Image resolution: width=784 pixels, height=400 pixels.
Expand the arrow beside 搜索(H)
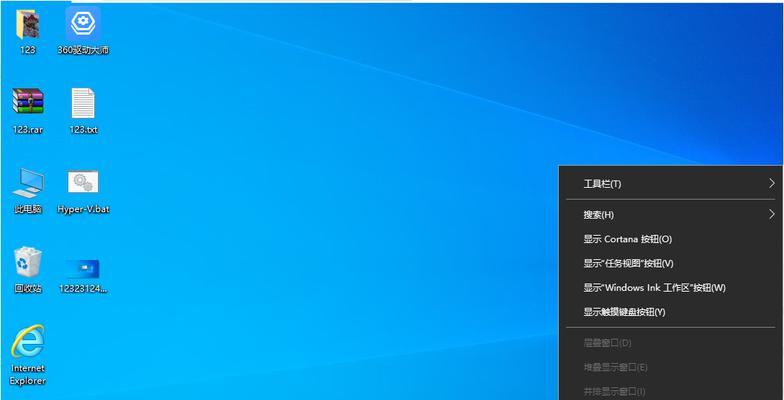click(772, 214)
